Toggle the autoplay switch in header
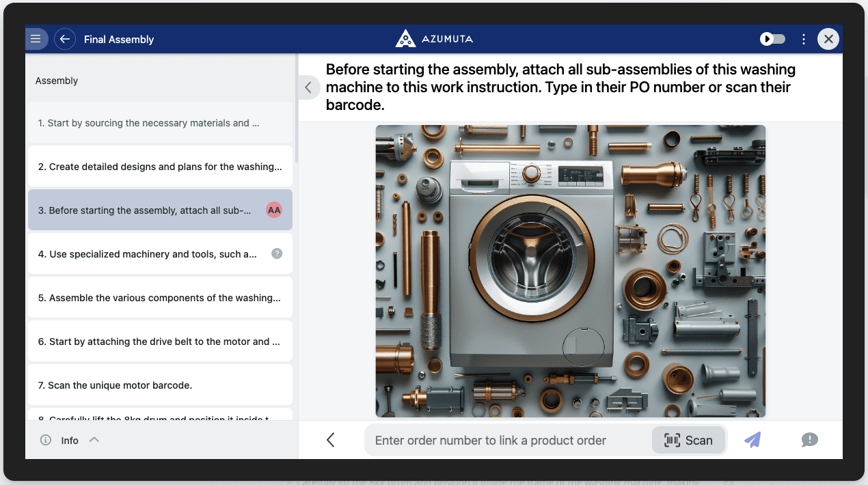Viewport: 868px width, 485px height. tap(773, 39)
